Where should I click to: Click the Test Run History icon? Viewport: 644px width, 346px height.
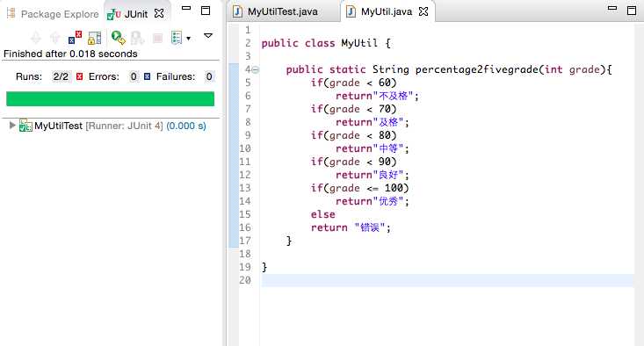tap(177, 38)
